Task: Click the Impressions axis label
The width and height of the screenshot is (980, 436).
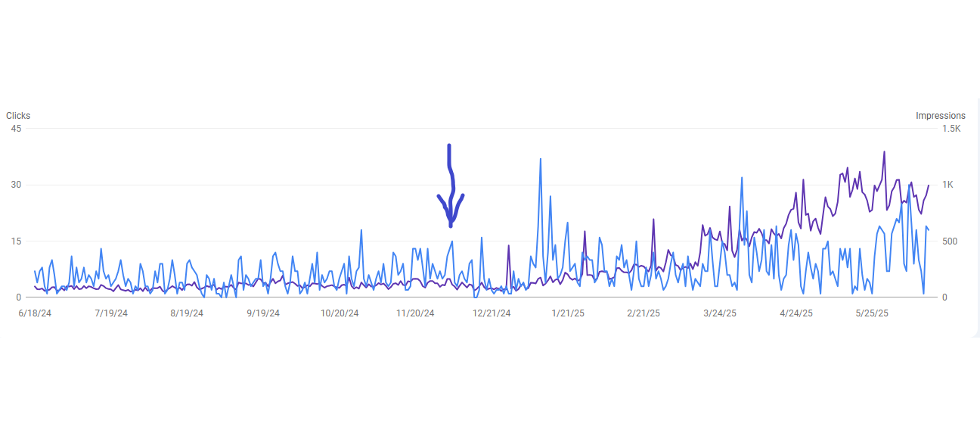Action: [x=940, y=115]
